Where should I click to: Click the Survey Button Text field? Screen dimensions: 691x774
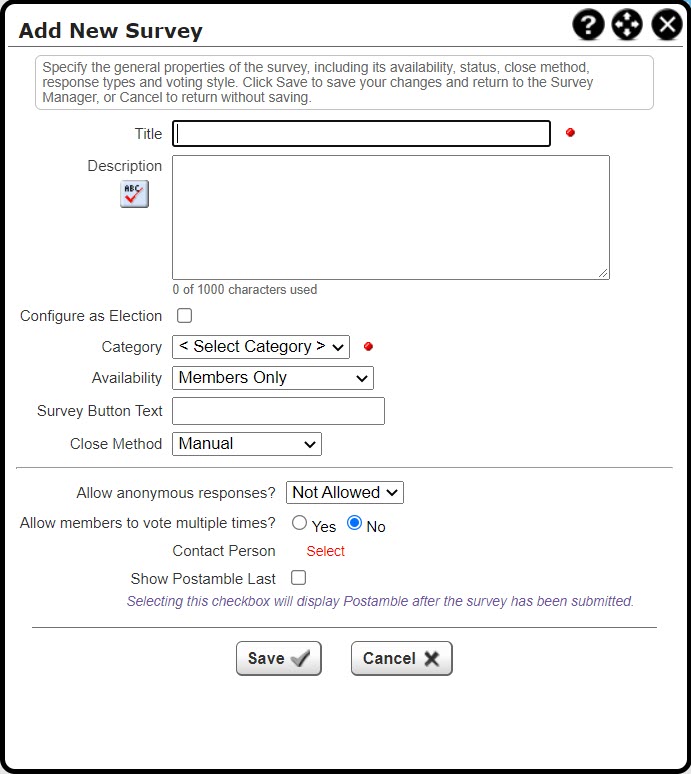click(x=278, y=411)
